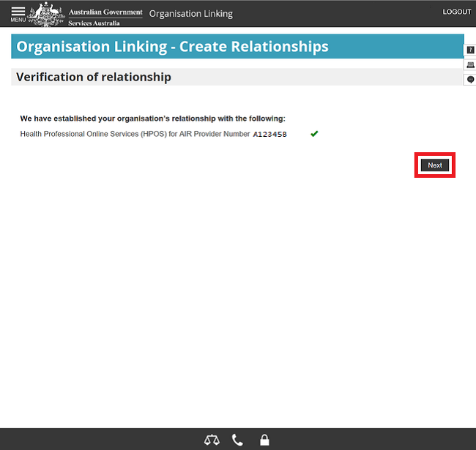Click the print page icon
This screenshot has width=476, height=450.
click(x=470, y=65)
